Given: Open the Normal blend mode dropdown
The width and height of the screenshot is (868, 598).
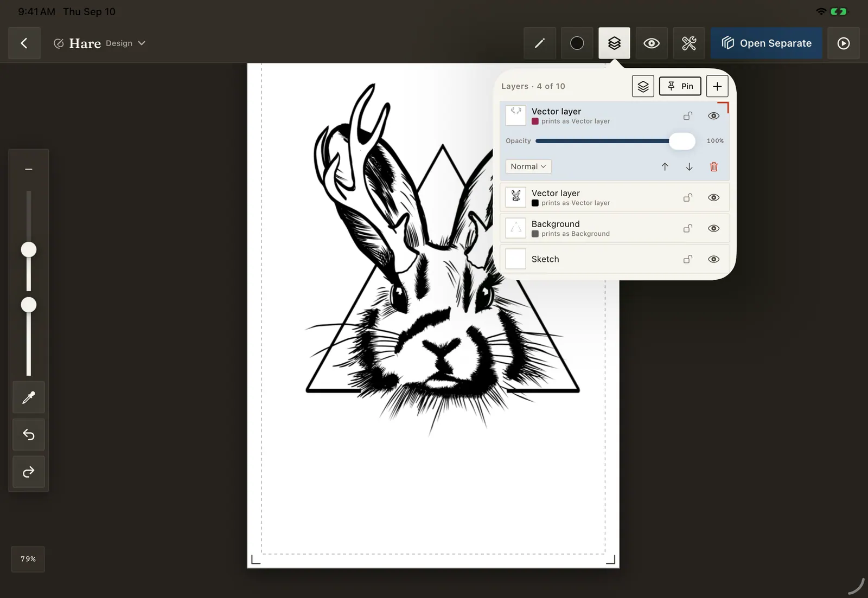Looking at the screenshot, I should (528, 166).
